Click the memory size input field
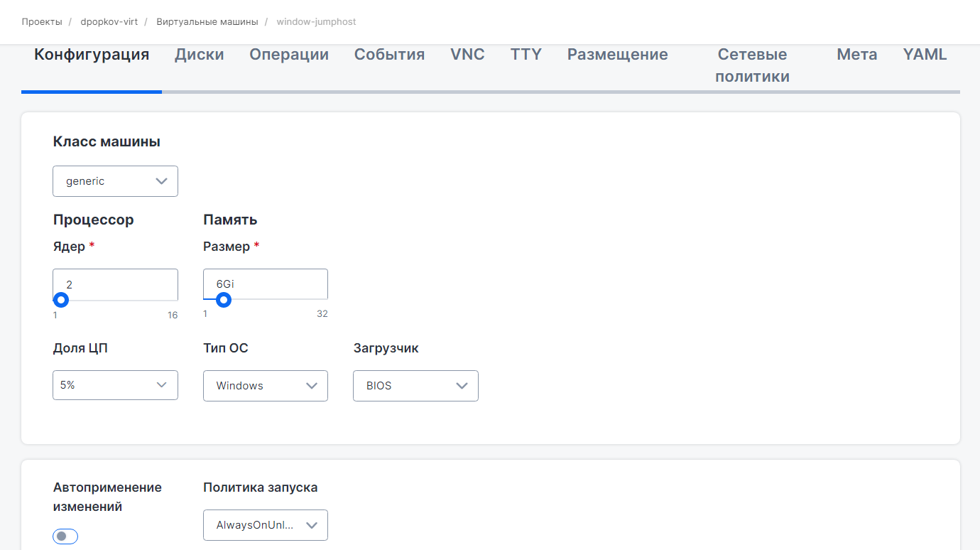 265,284
